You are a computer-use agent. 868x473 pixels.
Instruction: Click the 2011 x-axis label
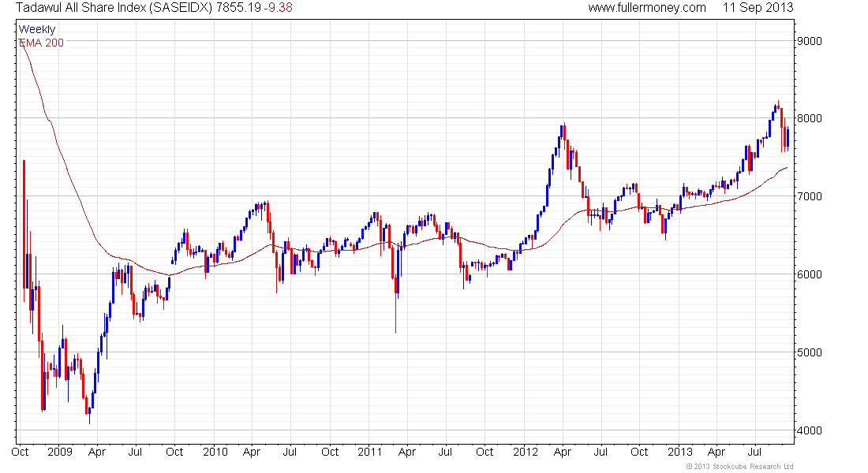370,452
